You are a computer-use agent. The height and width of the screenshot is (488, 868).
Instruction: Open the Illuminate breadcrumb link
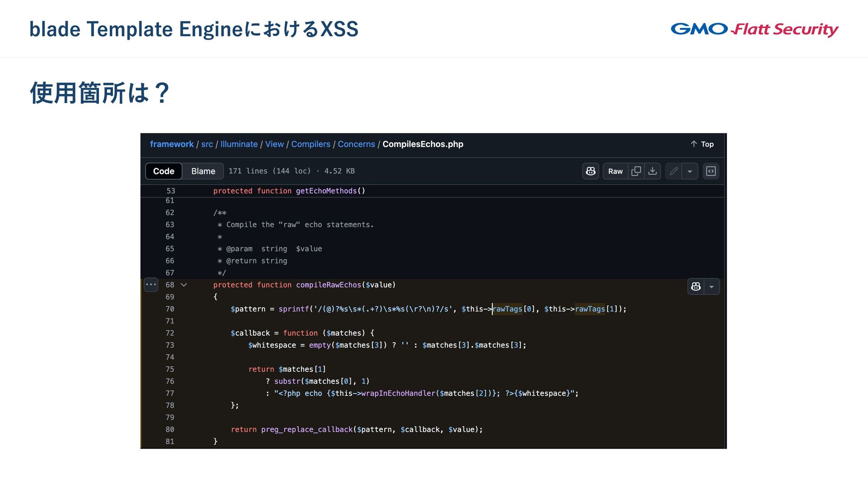239,144
